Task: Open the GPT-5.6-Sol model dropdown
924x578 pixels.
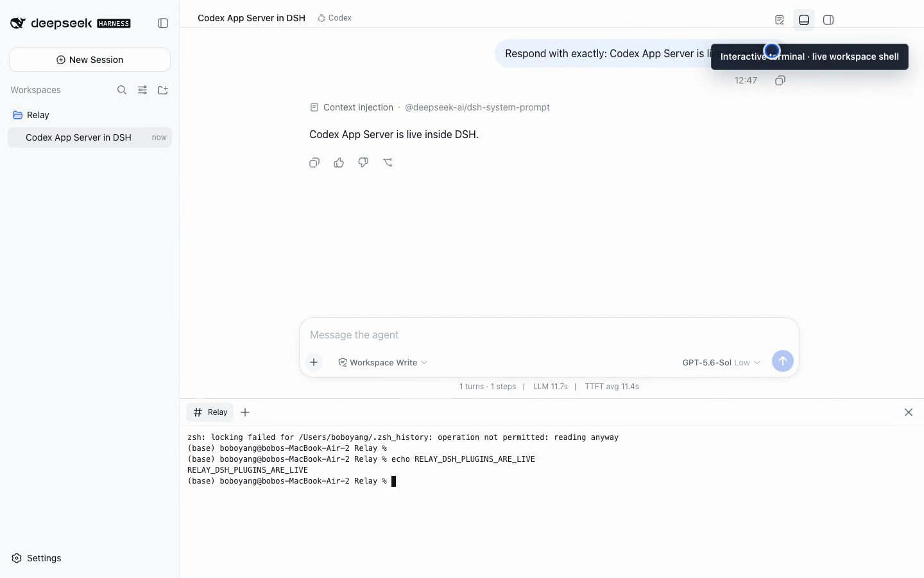Action: [x=721, y=363]
